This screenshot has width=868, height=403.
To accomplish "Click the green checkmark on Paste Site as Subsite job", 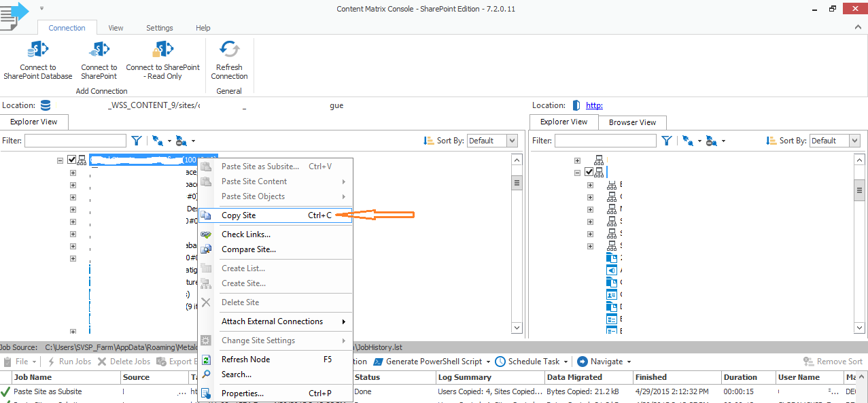I will tap(5, 391).
